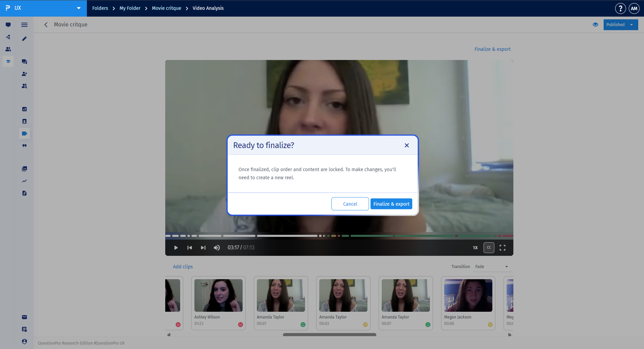Viewport: 644px width, 349px height.
Task: Open the hamburger menu icon
Action: click(24, 25)
